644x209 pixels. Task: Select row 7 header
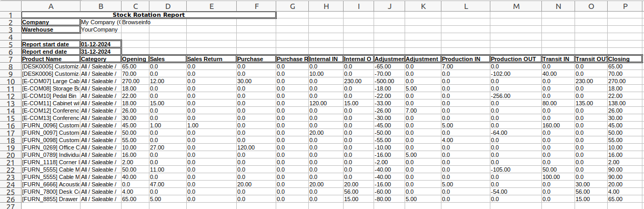[11, 59]
